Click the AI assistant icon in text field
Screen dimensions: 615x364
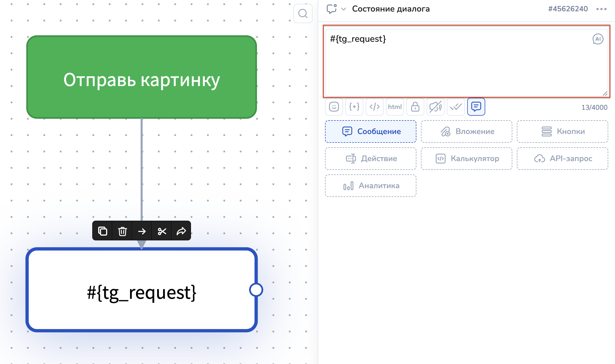tap(598, 39)
